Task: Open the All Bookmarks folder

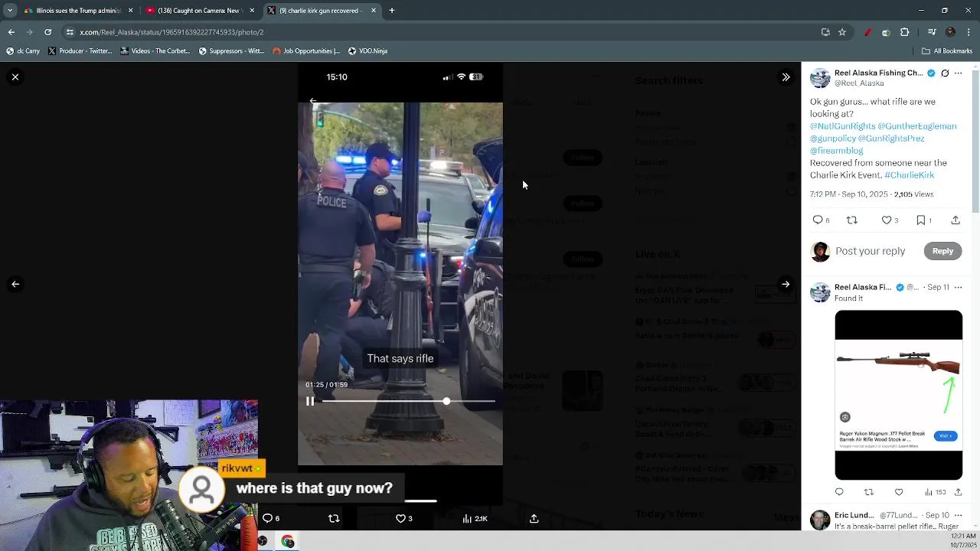Action: click(x=947, y=51)
